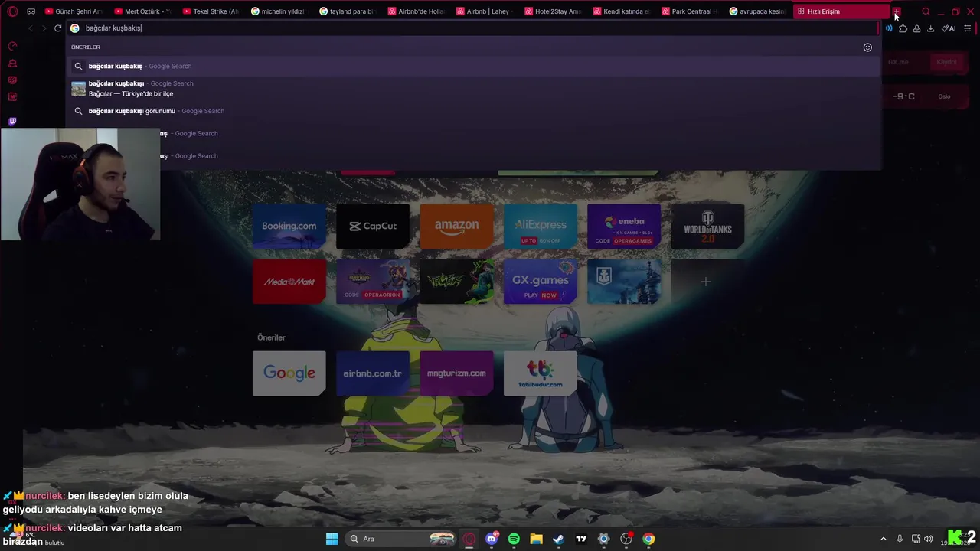Open the World of Warships speed dial tile
Viewport: 980px width, 551px height.
(x=624, y=282)
